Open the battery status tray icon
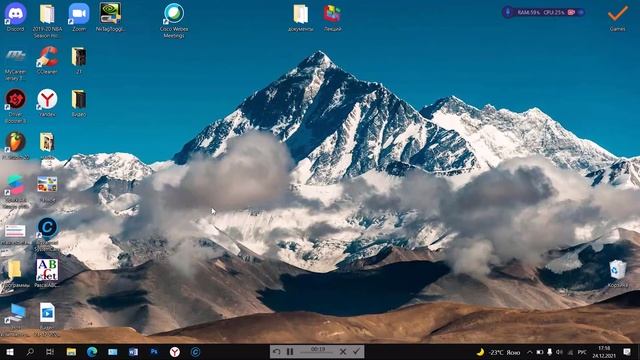 click(x=540, y=352)
